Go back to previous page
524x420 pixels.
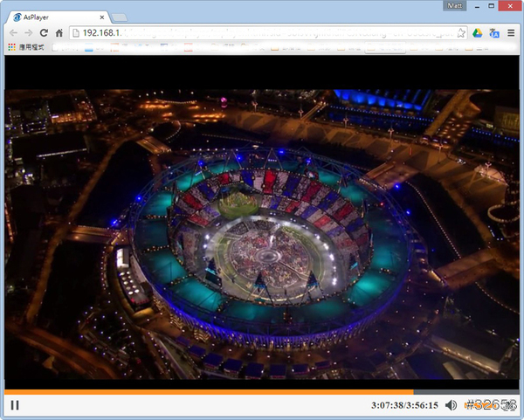12,33
